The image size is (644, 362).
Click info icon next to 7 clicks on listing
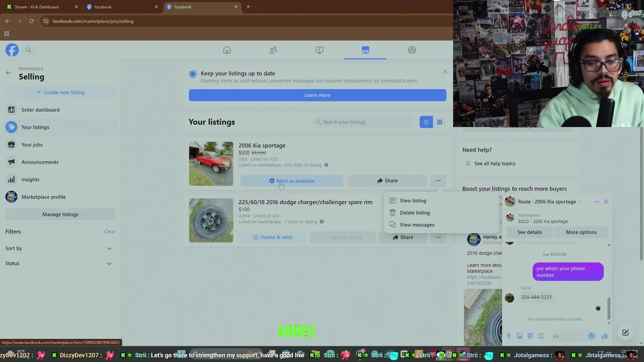[x=321, y=222]
